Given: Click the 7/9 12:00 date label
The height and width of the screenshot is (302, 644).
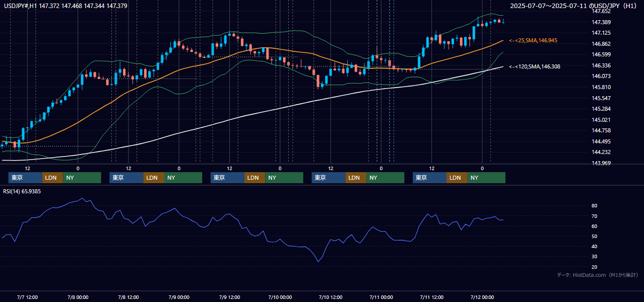Looking at the screenshot, I should pyautogui.click(x=229, y=297).
